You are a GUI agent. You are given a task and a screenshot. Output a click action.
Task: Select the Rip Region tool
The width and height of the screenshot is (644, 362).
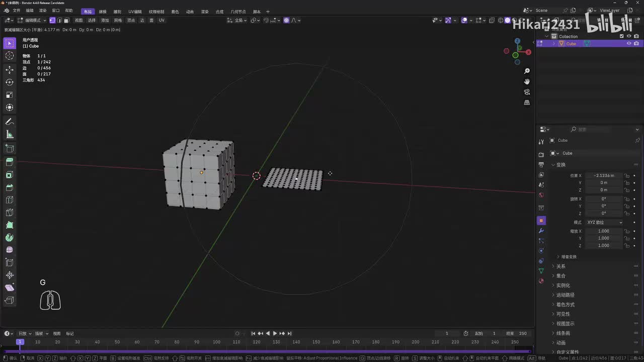(x=10, y=300)
